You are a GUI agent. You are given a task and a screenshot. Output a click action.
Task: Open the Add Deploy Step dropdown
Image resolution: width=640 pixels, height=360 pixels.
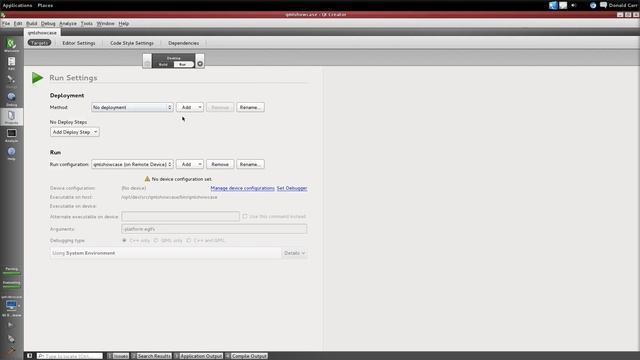75,132
